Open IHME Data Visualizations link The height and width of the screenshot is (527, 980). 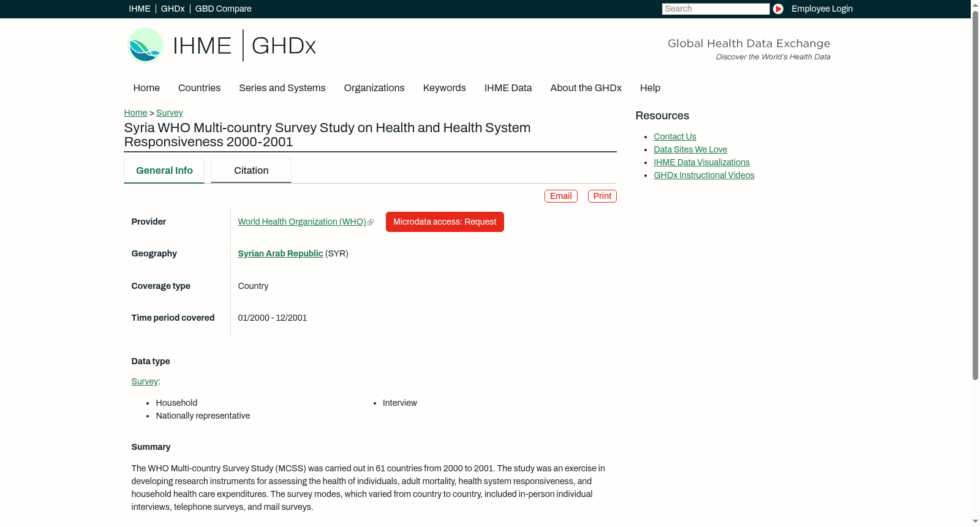click(x=702, y=162)
